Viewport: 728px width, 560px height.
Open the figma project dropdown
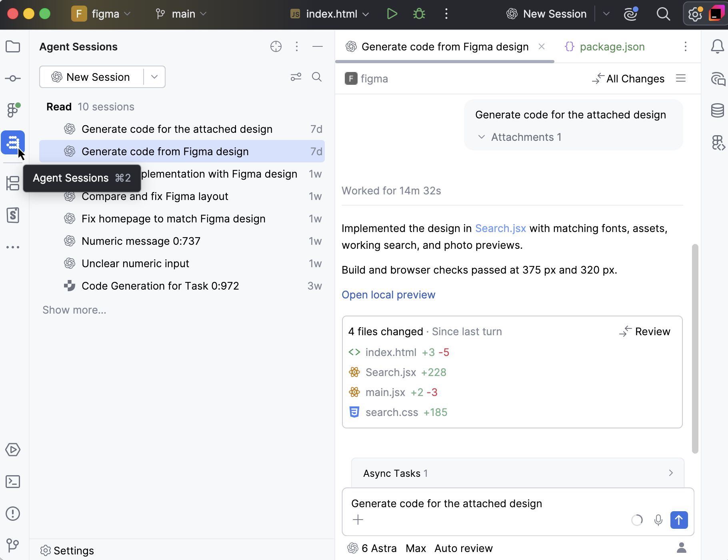point(102,14)
